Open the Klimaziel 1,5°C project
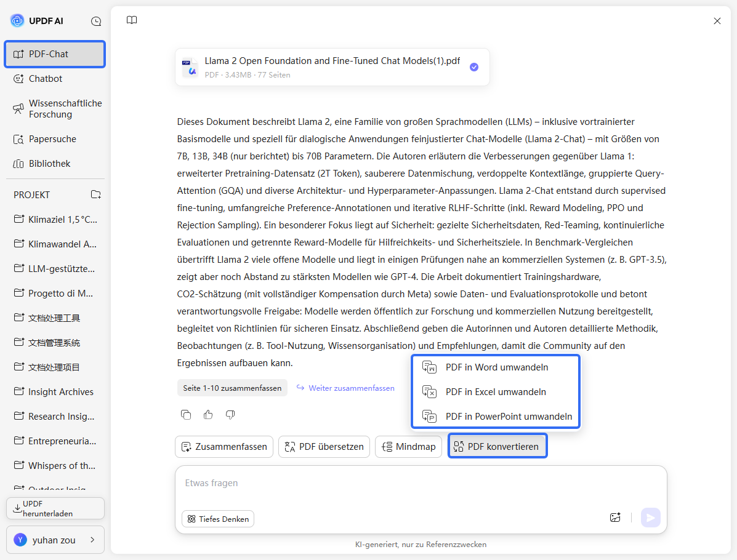 52,219
